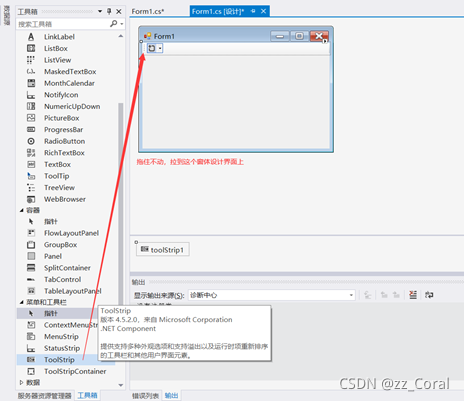Select the 工具箱 bottom tab
This screenshot has height=401, width=464.
(87, 395)
